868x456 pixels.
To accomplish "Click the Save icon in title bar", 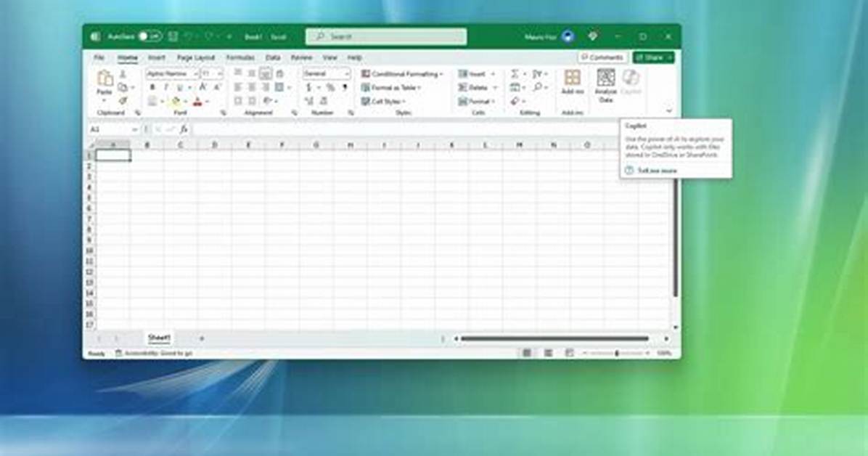I will (173, 36).
